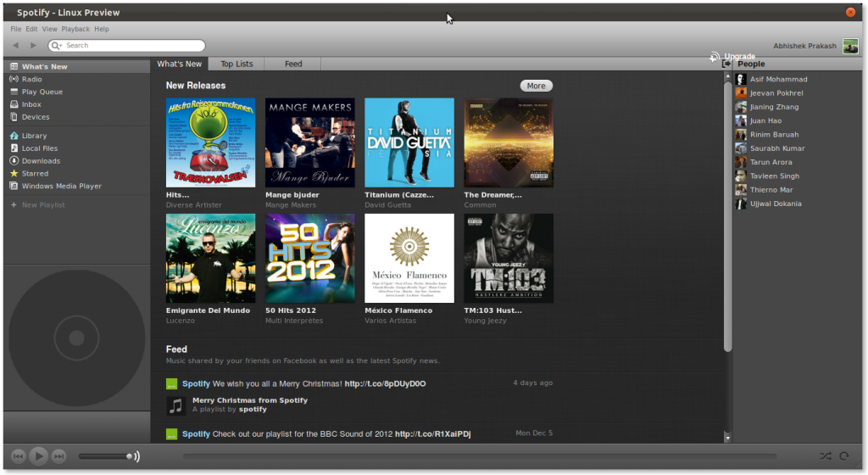Click the volume speaker icon
The height and width of the screenshot is (475, 868).
pos(136,456)
